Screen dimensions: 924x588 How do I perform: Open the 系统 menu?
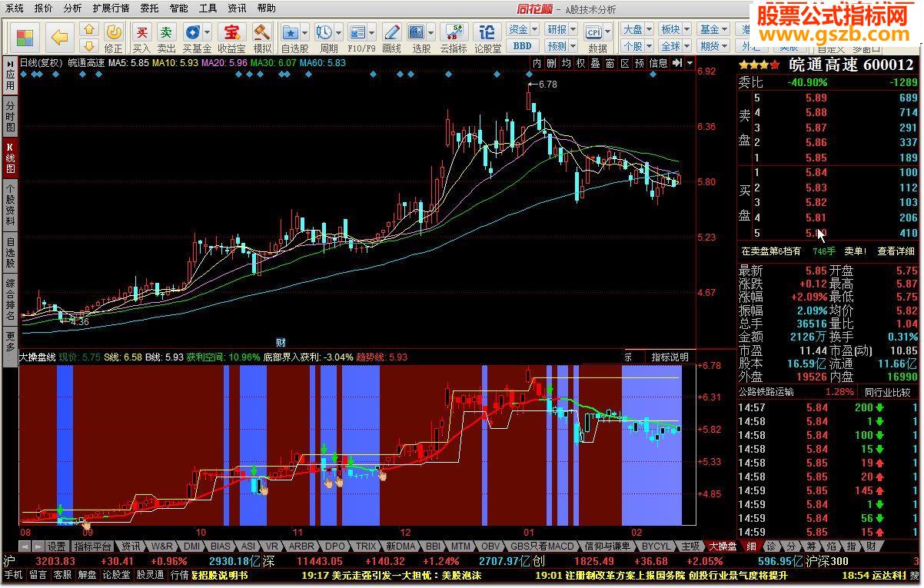pyautogui.click(x=14, y=8)
